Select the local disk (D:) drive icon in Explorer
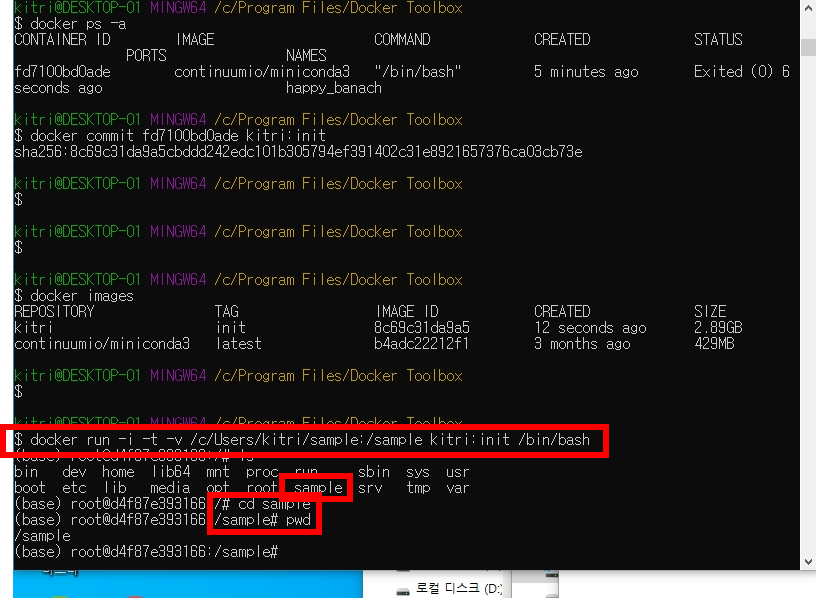The width and height of the screenshot is (816, 598). (403, 590)
